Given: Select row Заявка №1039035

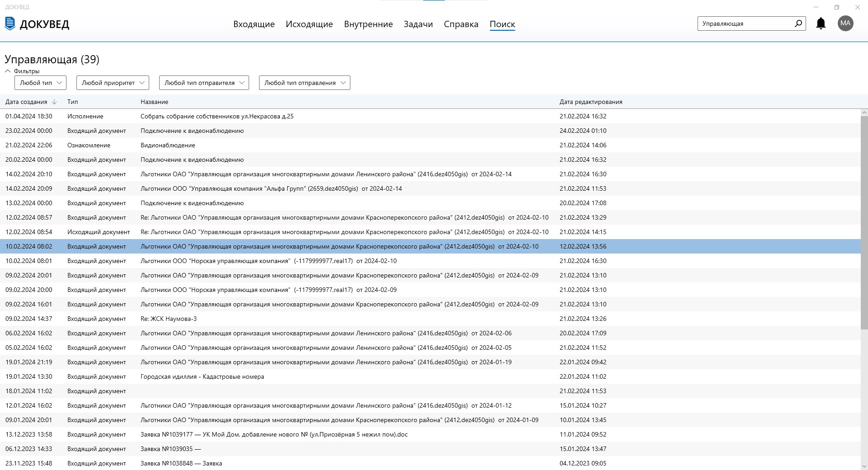Looking at the screenshot, I should tap(430, 449).
